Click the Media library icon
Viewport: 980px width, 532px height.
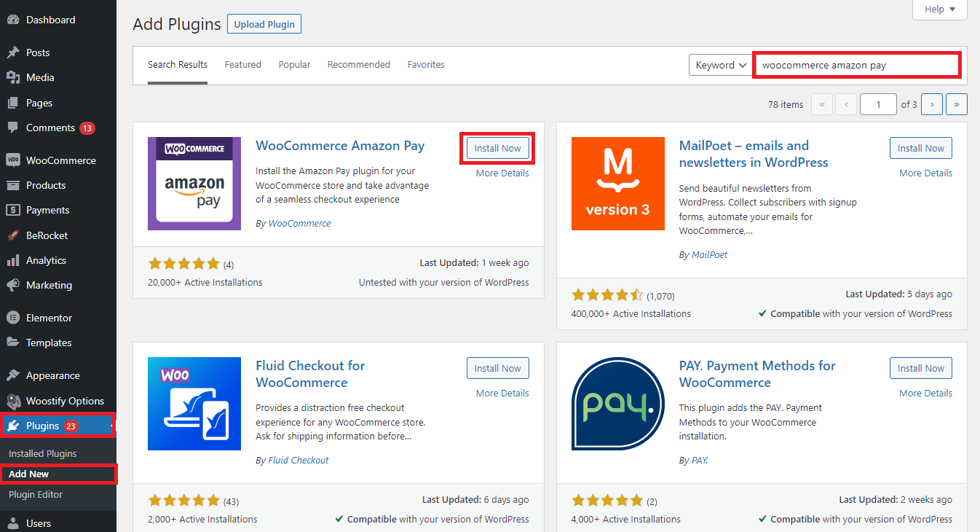tap(13, 77)
